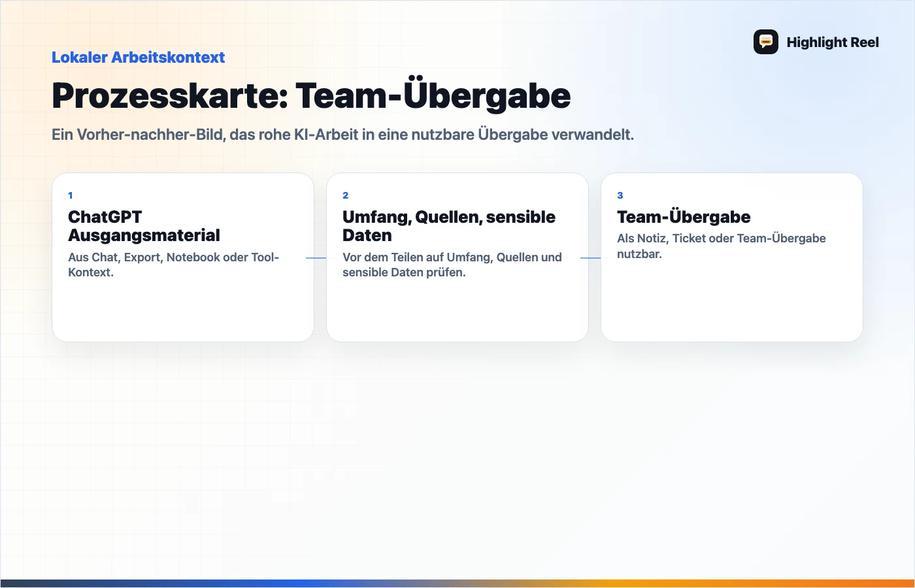Click the description 'Vor dem Teilen auf Umfang'

click(x=452, y=265)
